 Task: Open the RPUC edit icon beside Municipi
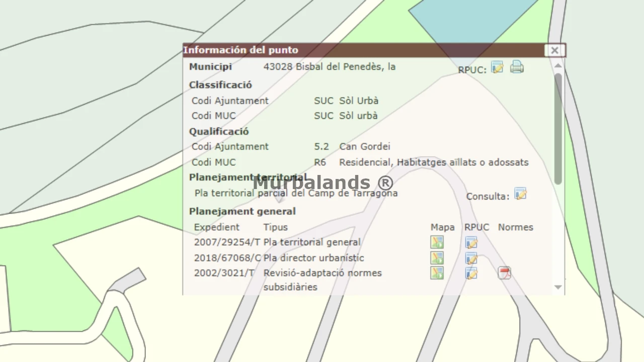pyautogui.click(x=497, y=67)
